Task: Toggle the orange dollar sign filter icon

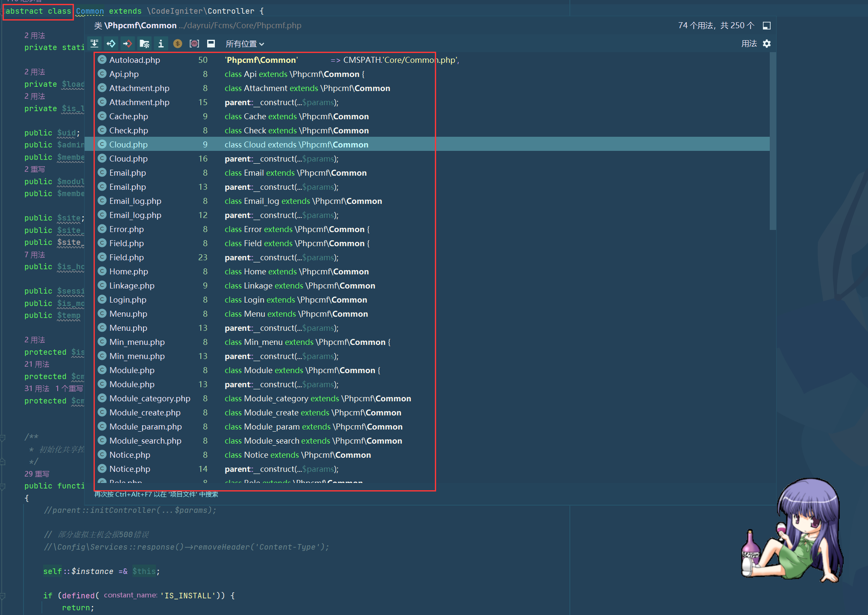Action: (x=178, y=44)
